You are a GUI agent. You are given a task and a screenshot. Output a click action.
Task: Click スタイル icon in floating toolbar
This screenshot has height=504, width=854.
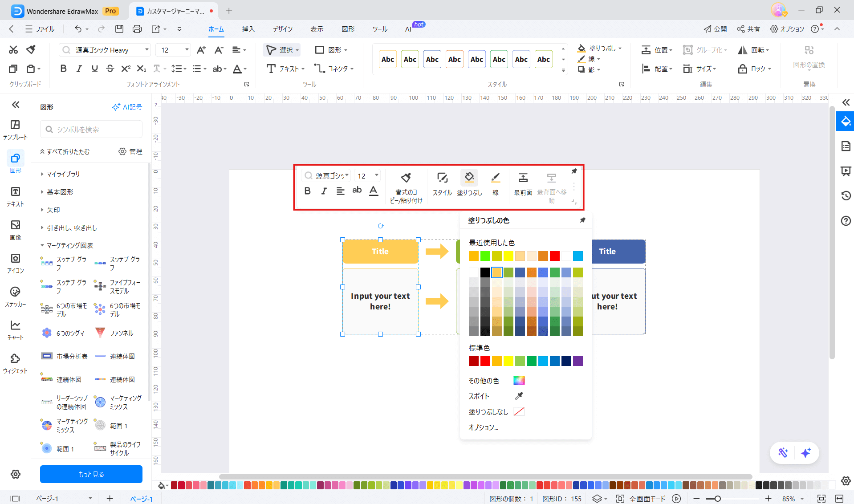tap(442, 183)
